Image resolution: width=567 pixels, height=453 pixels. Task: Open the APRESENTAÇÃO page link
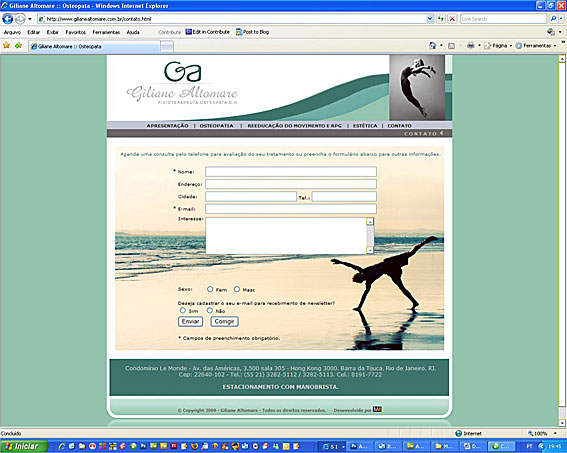[167, 126]
